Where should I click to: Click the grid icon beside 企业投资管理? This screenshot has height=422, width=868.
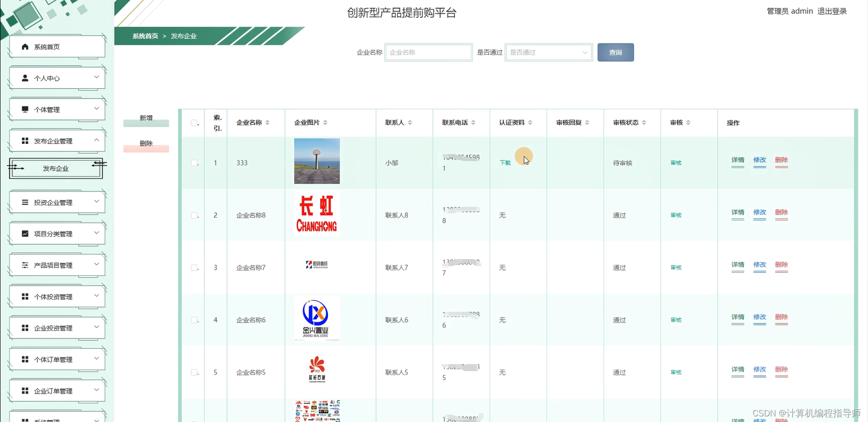point(25,328)
